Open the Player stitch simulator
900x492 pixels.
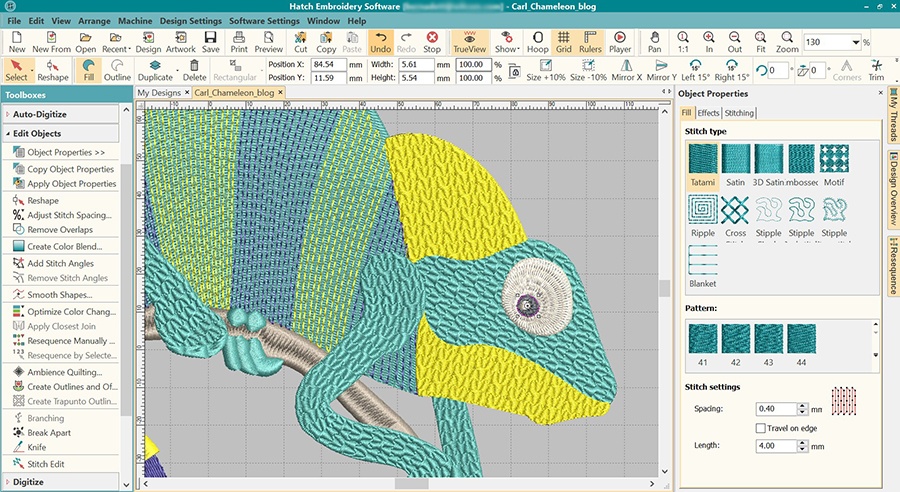tap(619, 41)
